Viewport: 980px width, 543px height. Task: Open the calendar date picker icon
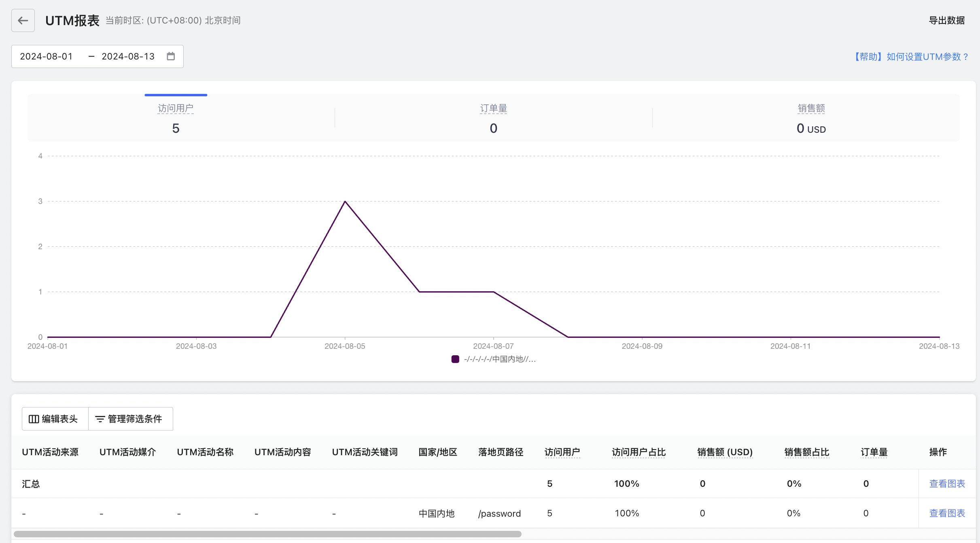click(171, 56)
